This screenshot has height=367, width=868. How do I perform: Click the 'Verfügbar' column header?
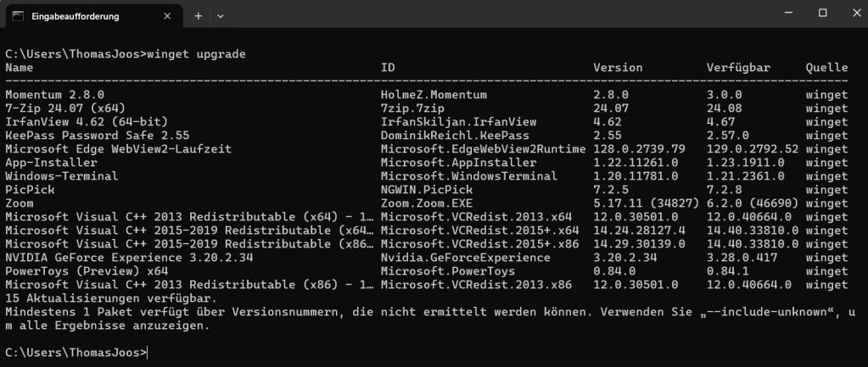[738, 68]
